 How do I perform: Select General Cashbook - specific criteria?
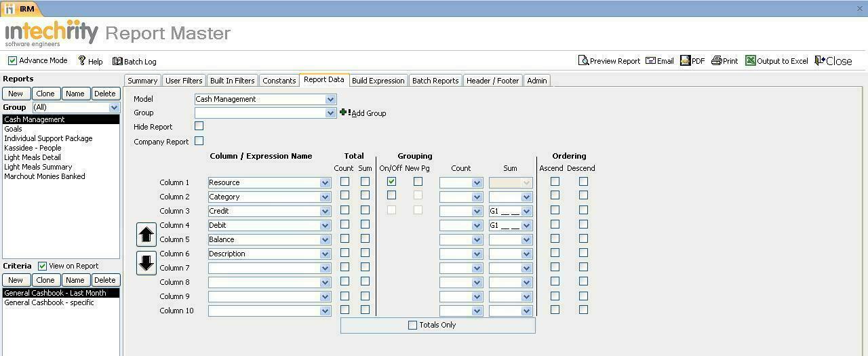(x=61, y=302)
